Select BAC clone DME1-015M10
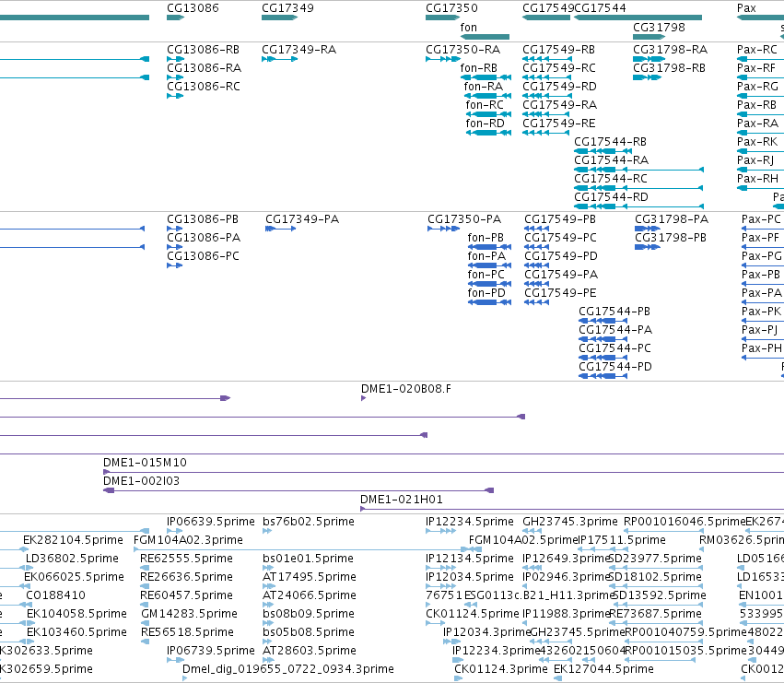This screenshot has height=683, width=784. coord(145,463)
